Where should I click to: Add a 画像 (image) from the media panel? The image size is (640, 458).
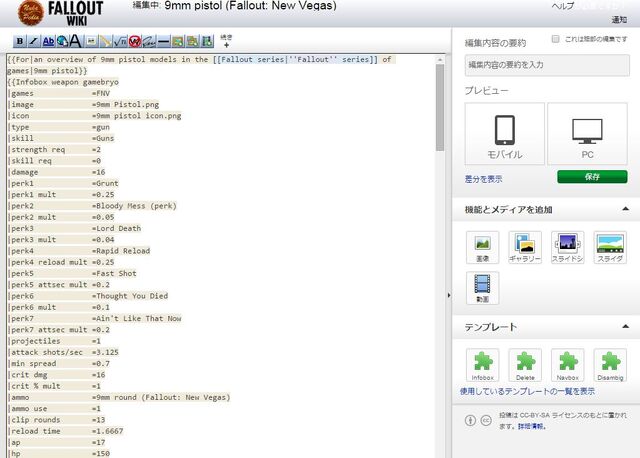[482, 247]
